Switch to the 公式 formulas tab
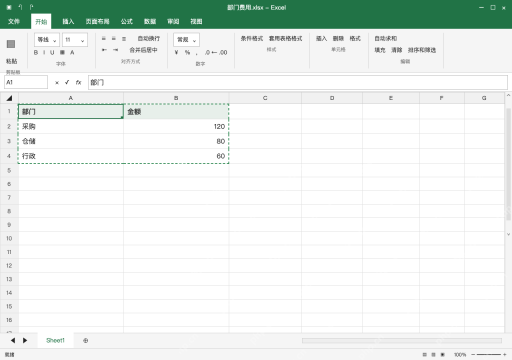This screenshot has width=512, height=360. point(127,21)
